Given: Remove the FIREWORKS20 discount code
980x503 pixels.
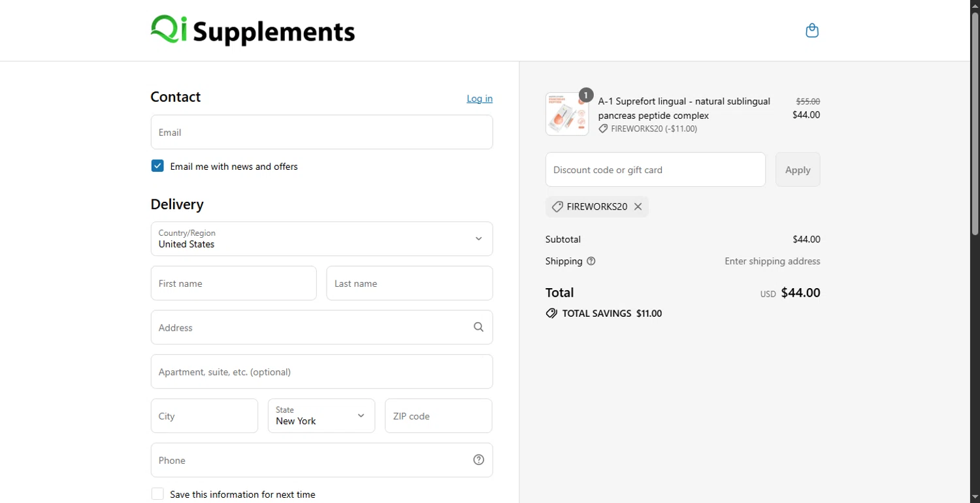Looking at the screenshot, I should [638, 206].
